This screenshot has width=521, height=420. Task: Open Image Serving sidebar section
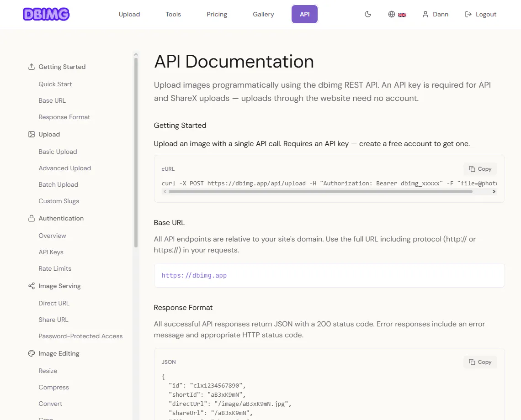[x=59, y=286]
